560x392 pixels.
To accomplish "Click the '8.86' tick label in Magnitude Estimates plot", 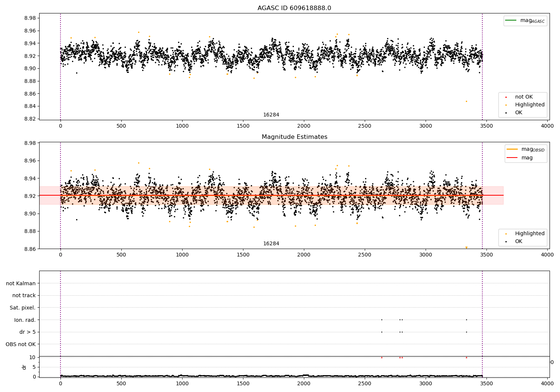I will coord(30,249).
